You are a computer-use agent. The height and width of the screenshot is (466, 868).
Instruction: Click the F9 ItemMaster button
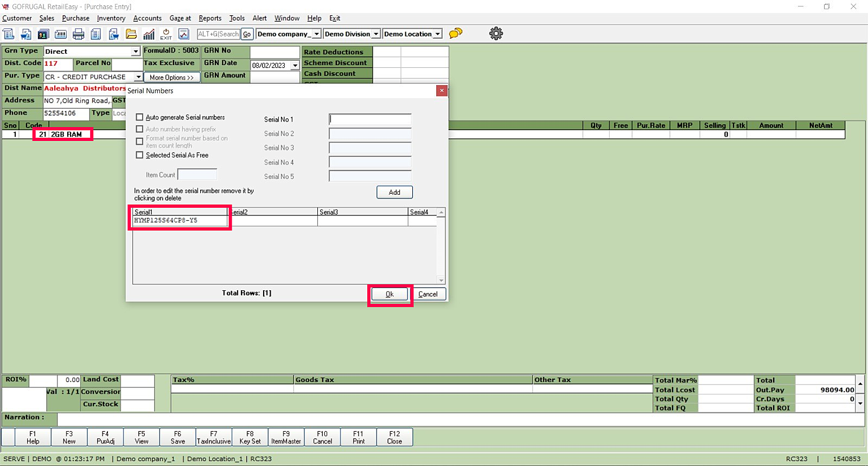(286, 437)
